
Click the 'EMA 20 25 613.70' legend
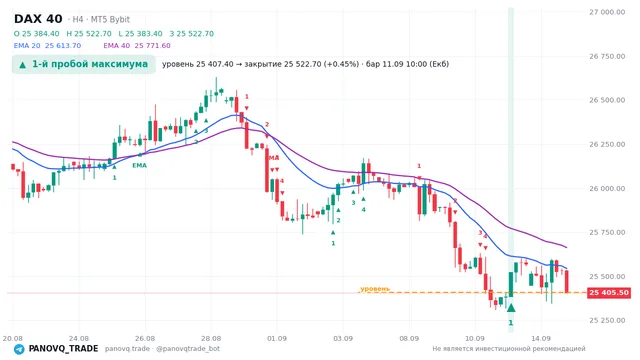pos(47,46)
